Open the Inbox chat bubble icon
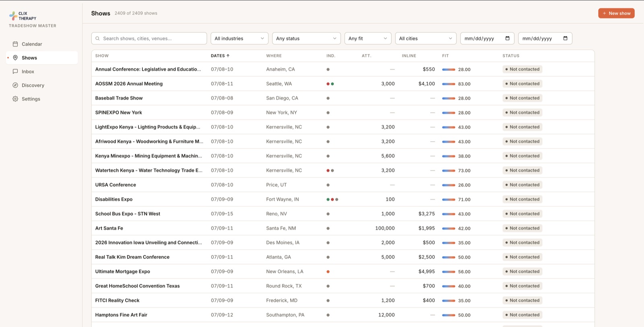This screenshot has height=327, width=644. tap(15, 71)
